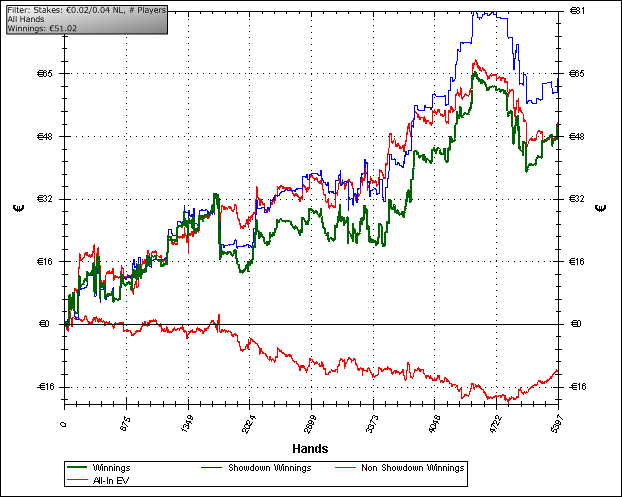
Task: Click the '€16' label on the right y-axis
Action: pos(577,261)
